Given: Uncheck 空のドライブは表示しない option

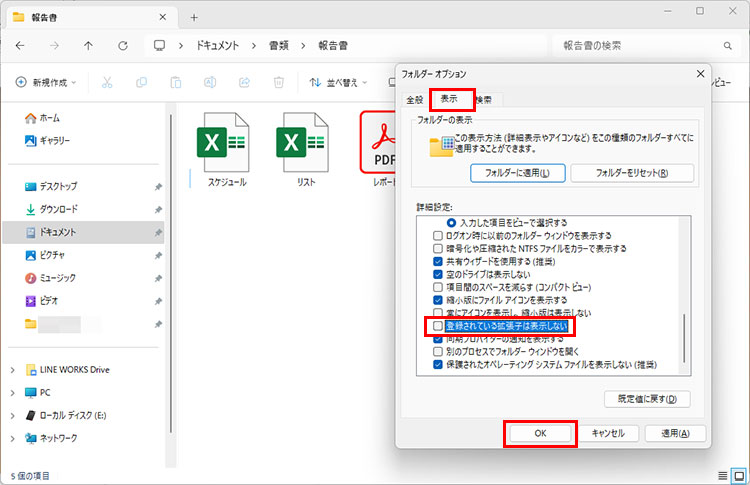Looking at the screenshot, I should coord(437,274).
